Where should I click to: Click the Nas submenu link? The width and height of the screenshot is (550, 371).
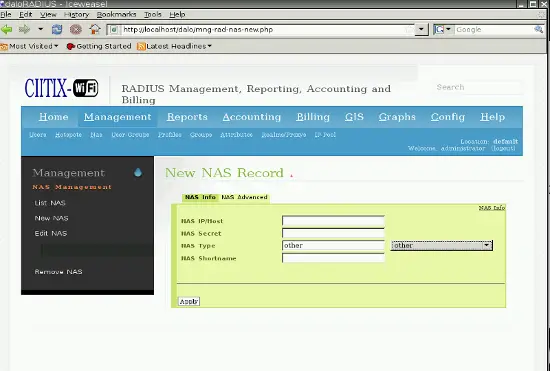(96, 135)
